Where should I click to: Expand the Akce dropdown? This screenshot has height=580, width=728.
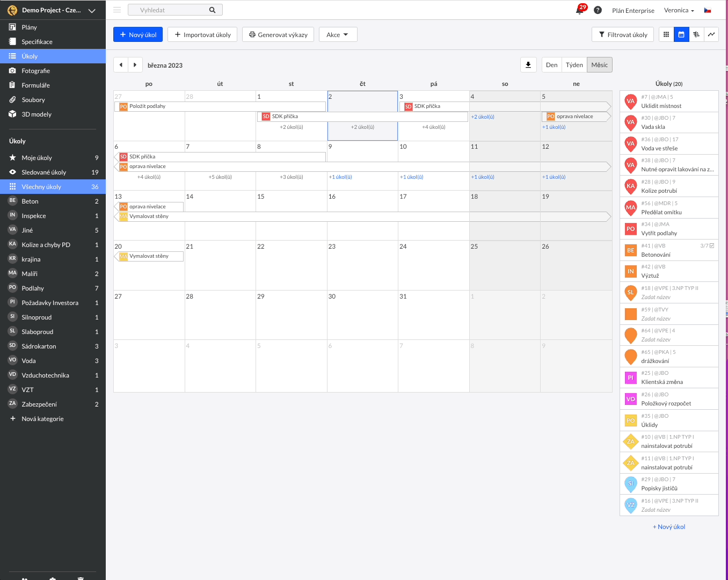[x=338, y=34]
